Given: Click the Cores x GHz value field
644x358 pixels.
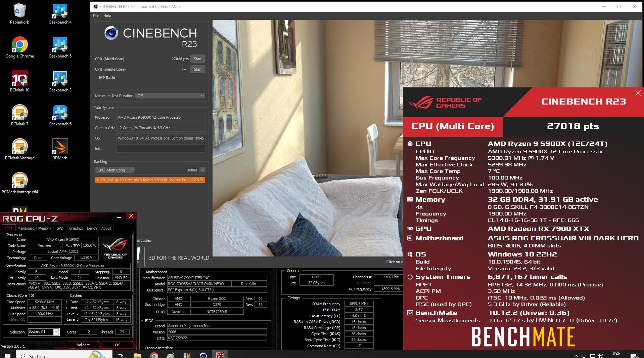Looking at the screenshot, I should (x=161, y=128).
